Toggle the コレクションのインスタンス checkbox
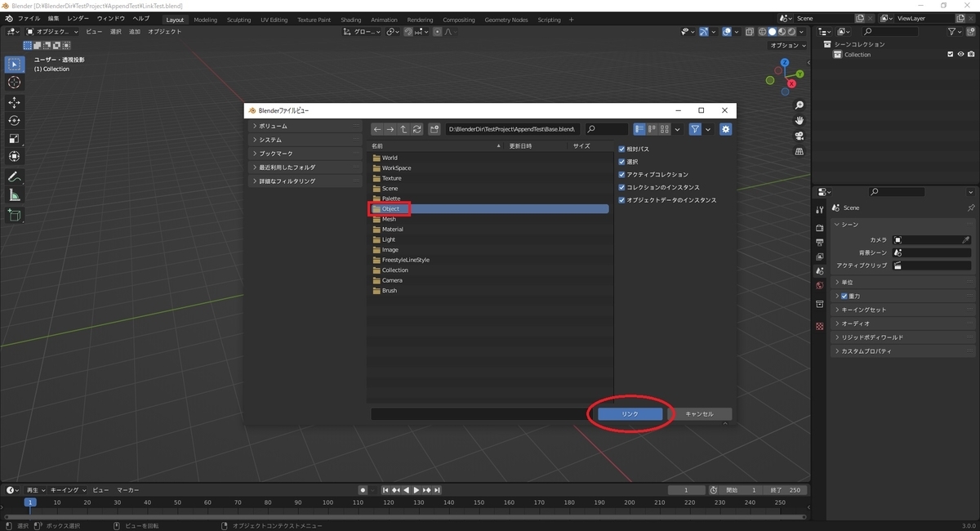The image size is (980, 531). pyautogui.click(x=622, y=187)
